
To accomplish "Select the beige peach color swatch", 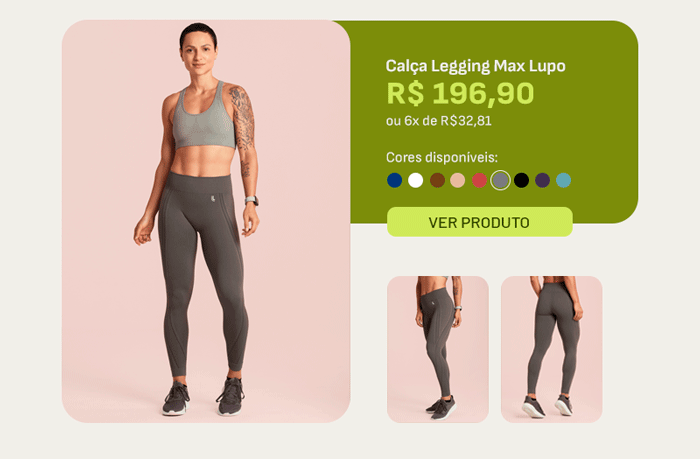I will coord(458,180).
